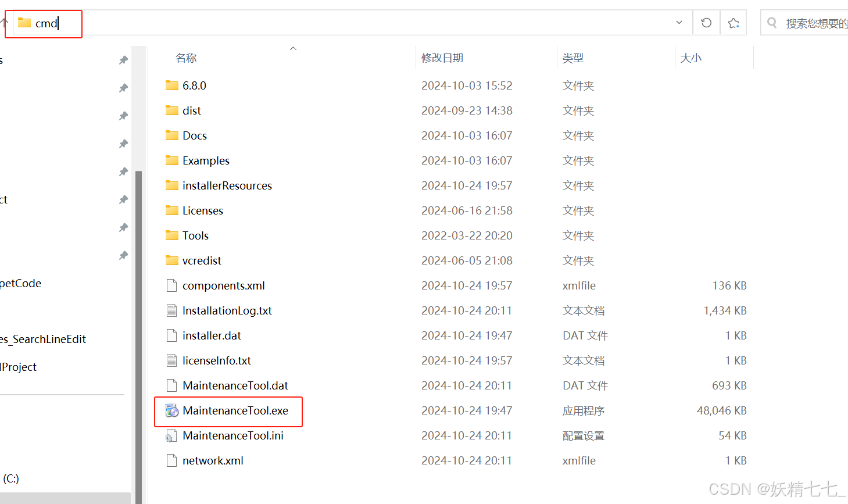
Task: Select the installerResources folder icon
Action: click(171, 185)
